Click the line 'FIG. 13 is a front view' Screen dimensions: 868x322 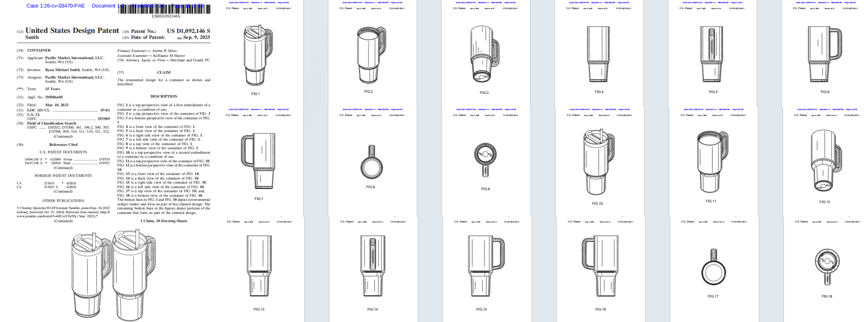point(158,174)
